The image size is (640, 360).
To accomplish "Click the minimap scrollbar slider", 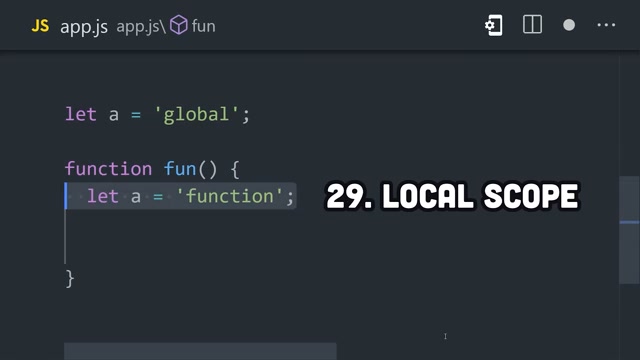I will [x=629, y=230].
